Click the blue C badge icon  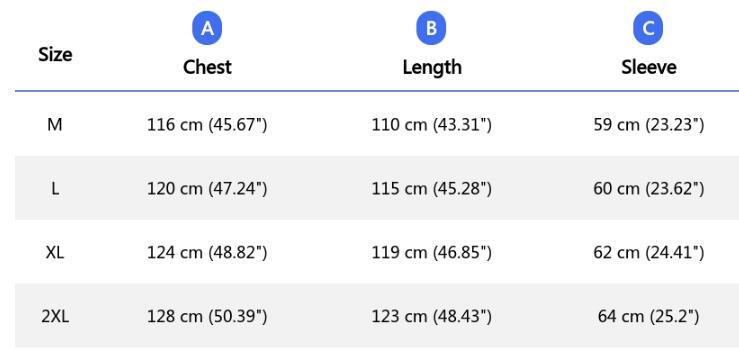(648, 28)
